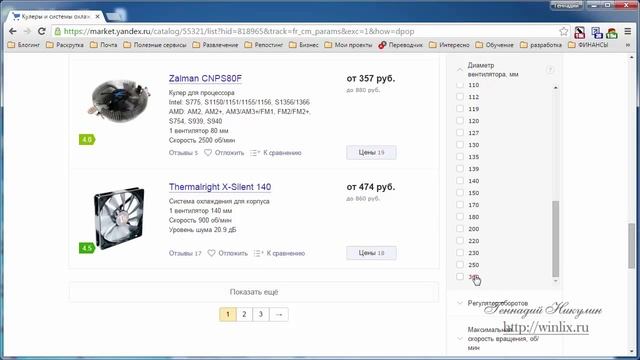Go to page 3 of results

pos(260,314)
